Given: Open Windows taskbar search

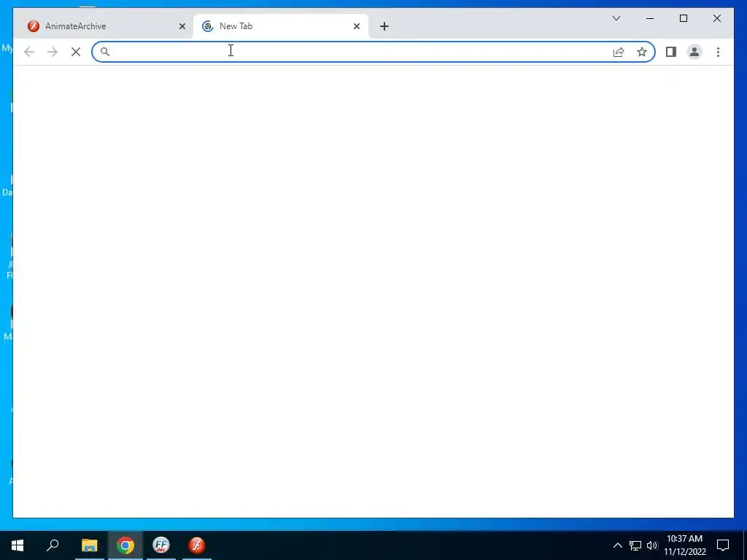Looking at the screenshot, I should point(53,545).
